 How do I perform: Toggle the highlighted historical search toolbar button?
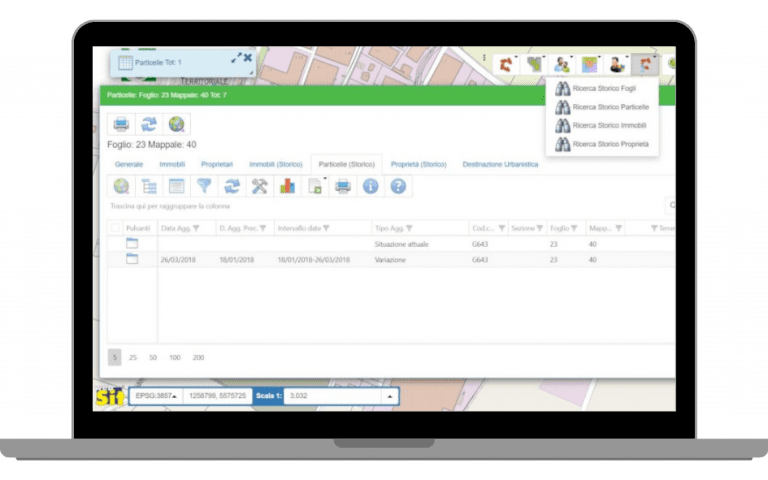(x=645, y=65)
